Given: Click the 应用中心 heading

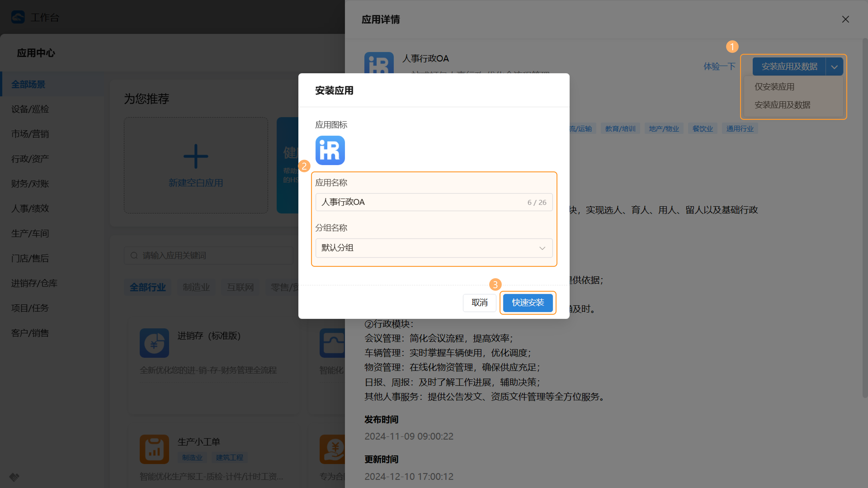Looking at the screenshot, I should (36, 53).
